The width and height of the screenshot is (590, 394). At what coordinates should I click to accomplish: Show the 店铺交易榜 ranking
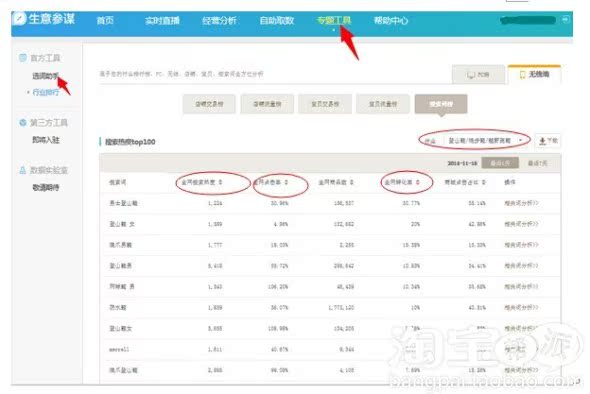[x=209, y=104]
